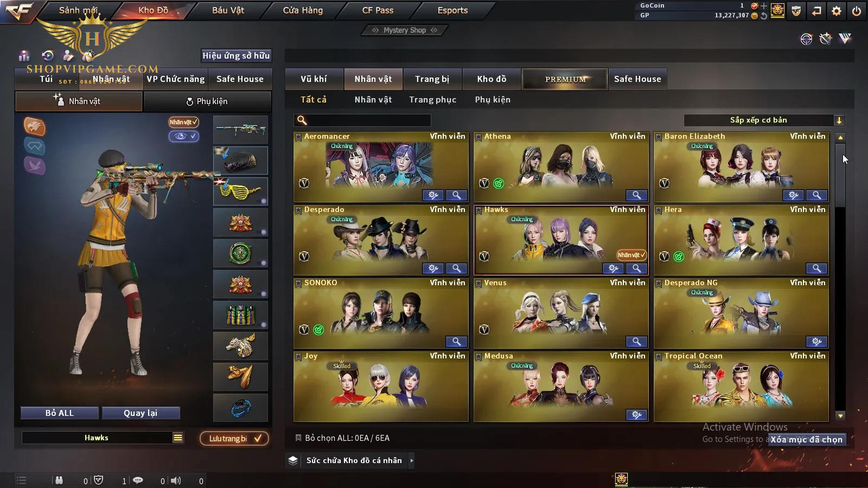Toggle the eye visibility checkbox on preview
This screenshot has width=868, height=488.
tap(184, 136)
